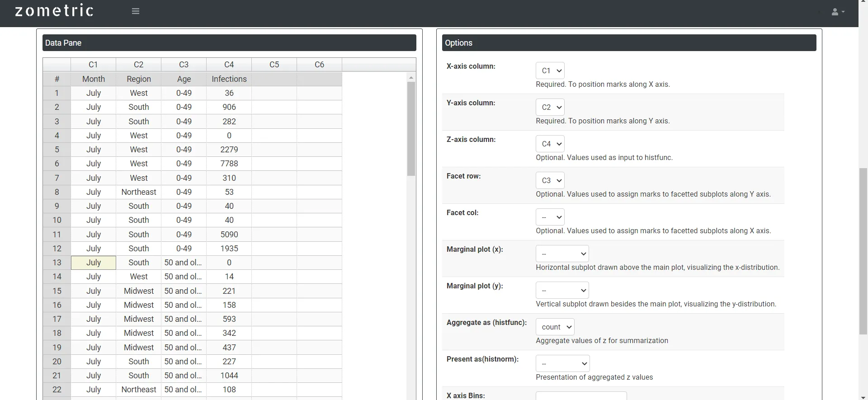
Task: Click the Data Pane panel header
Action: coord(229,43)
